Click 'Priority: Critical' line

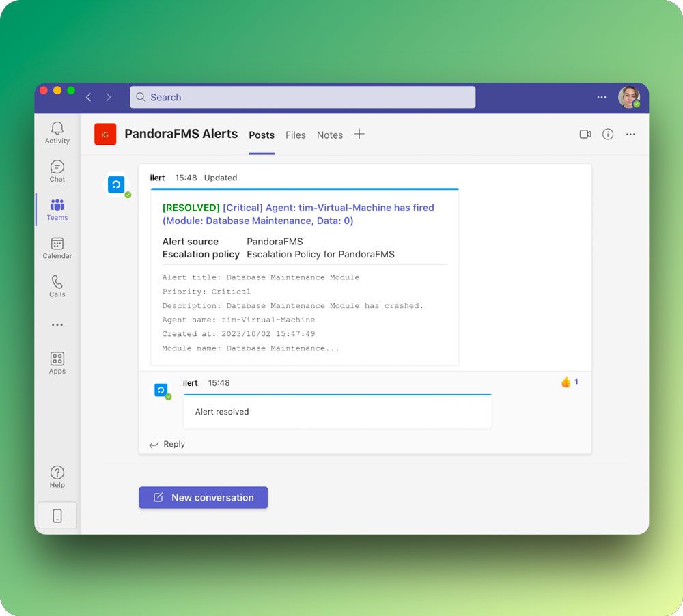click(x=206, y=292)
